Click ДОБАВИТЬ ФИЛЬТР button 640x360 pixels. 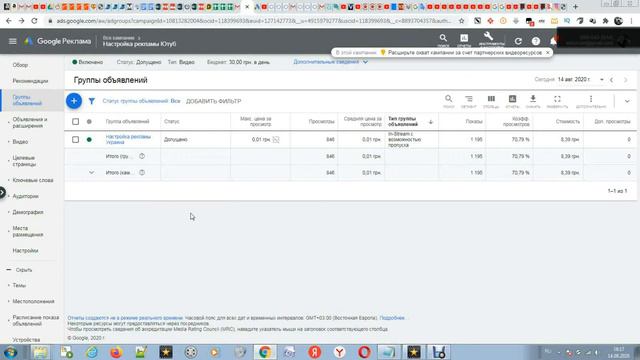(213, 101)
